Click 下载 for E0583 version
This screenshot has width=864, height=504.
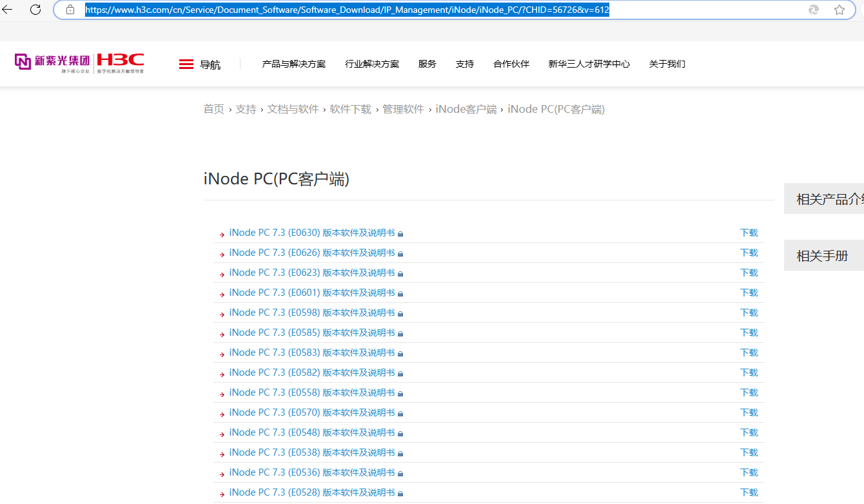[x=749, y=353]
